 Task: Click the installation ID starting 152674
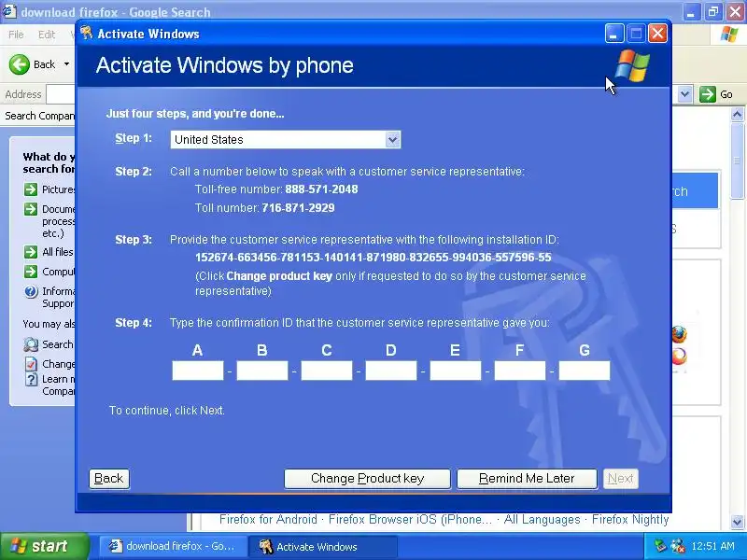point(373,258)
